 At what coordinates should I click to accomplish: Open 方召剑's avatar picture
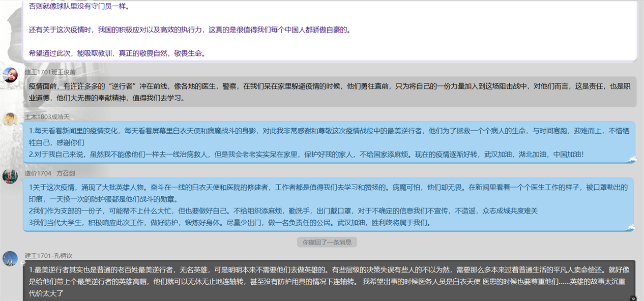pyautogui.click(x=10, y=176)
